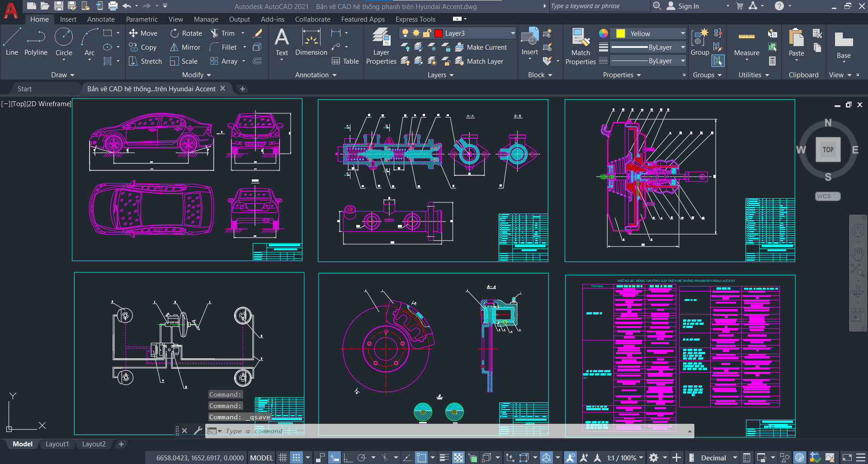
Task: Toggle ortho mode in status bar
Action: (x=348, y=458)
